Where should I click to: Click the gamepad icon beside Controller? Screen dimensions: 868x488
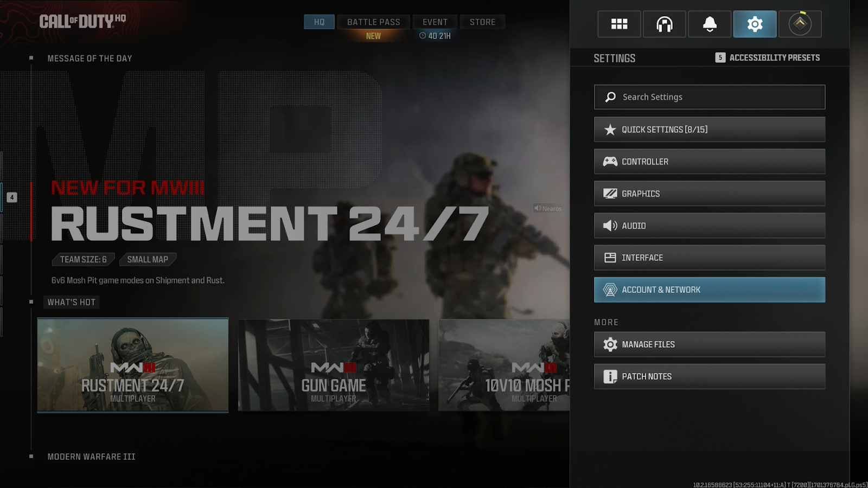click(610, 162)
